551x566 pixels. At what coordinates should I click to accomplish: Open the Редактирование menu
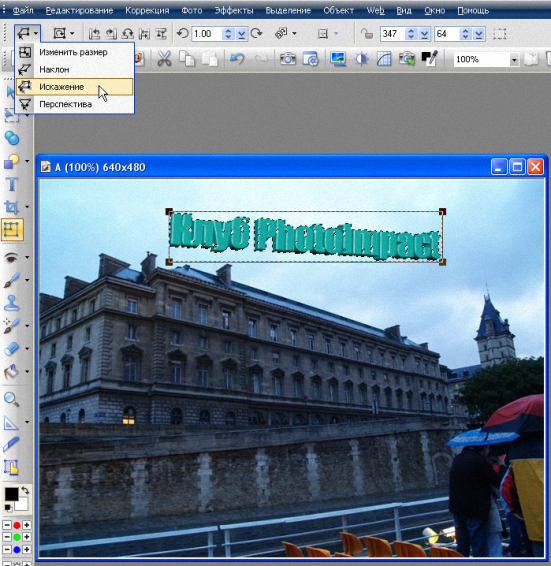[79, 10]
